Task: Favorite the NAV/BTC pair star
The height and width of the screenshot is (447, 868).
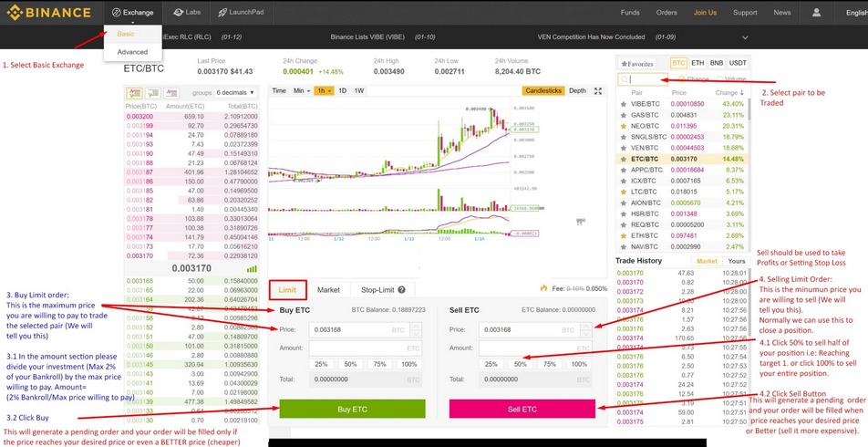Action: pos(624,246)
